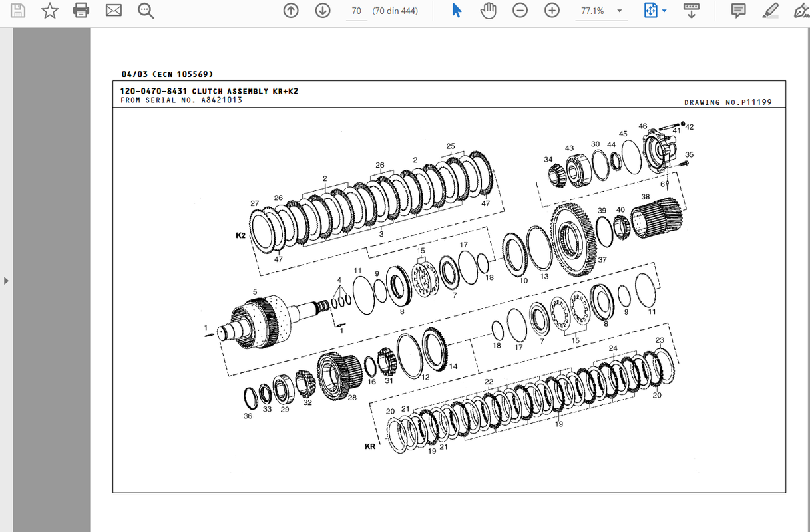The width and height of the screenshot is (810, 532).
Task: Click part number 22 above KR discs
Action: tap(489, 382)
